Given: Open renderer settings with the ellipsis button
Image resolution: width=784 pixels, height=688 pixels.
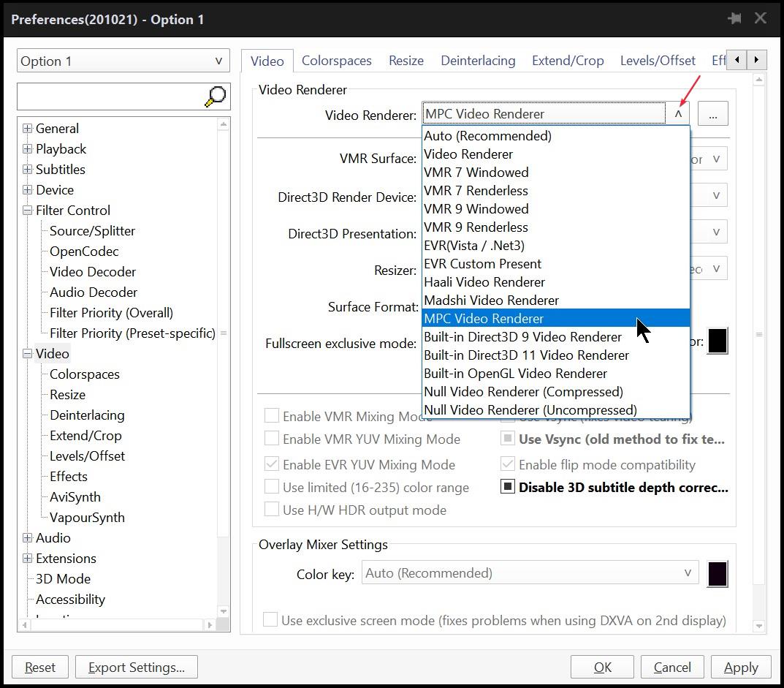Looking at the screenshot, I should (x=712, y=114).
